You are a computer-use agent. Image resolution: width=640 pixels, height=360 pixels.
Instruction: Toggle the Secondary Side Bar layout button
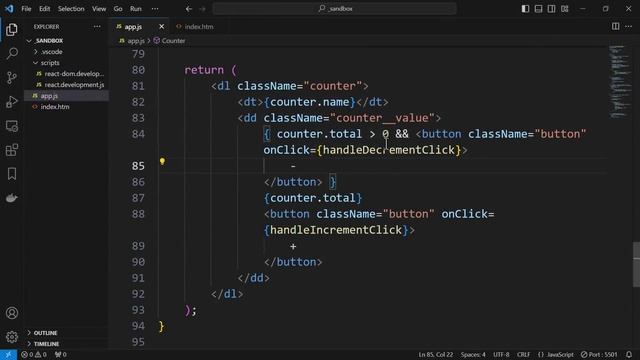(552, 9)
